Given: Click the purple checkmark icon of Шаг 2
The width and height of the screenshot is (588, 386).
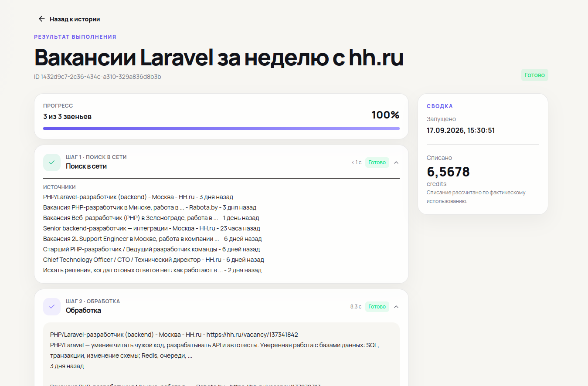Looking at the screenshot, I should pos(52,307).
